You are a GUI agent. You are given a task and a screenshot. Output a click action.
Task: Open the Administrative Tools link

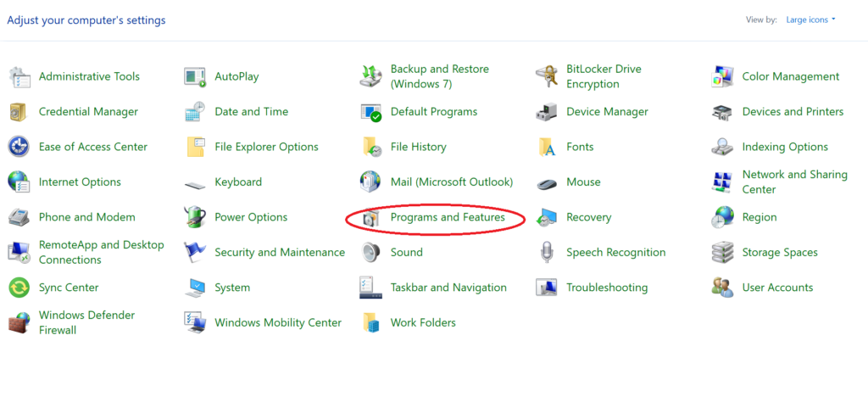click(89, 76)
